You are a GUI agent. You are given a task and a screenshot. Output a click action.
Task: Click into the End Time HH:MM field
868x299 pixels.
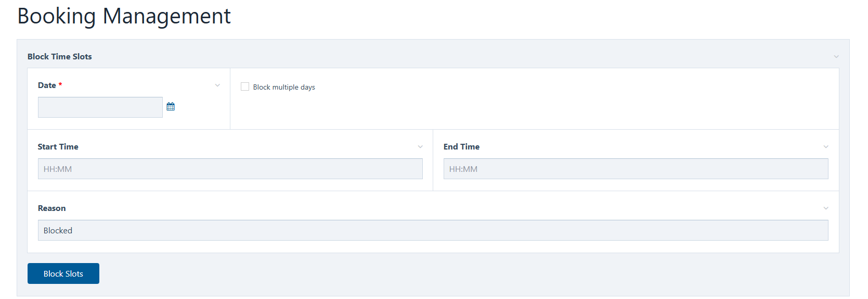coord(636,169)
